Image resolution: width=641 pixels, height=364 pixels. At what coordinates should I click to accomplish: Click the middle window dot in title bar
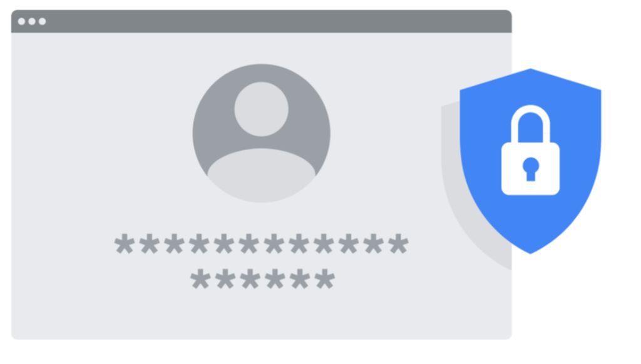coord(32,21)
